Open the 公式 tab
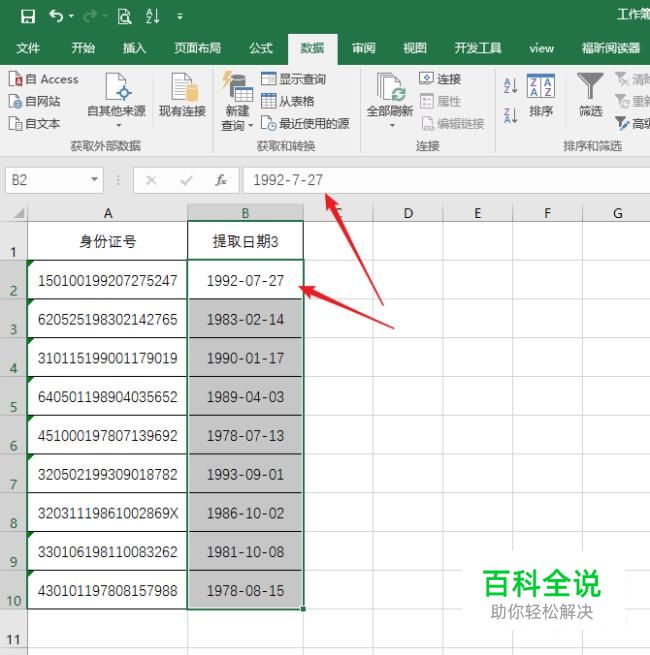 pyautogui.click(x=261, y=48)
